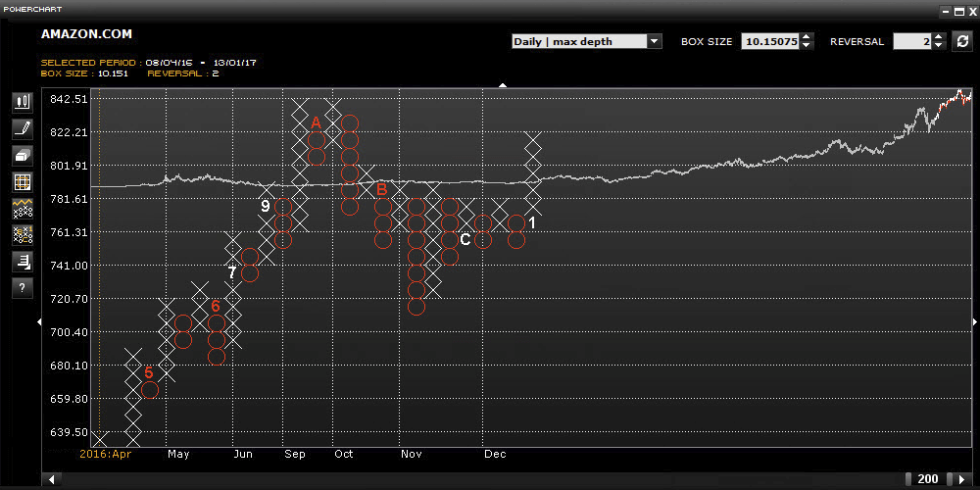Click the white 1 month marker

pyautogui.click(x=532, y=222)
